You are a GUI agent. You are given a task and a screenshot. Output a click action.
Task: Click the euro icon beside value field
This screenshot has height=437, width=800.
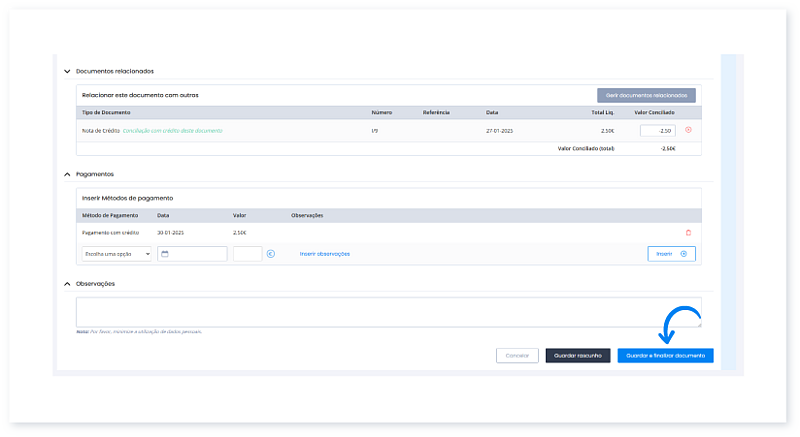tap(270, 254)
